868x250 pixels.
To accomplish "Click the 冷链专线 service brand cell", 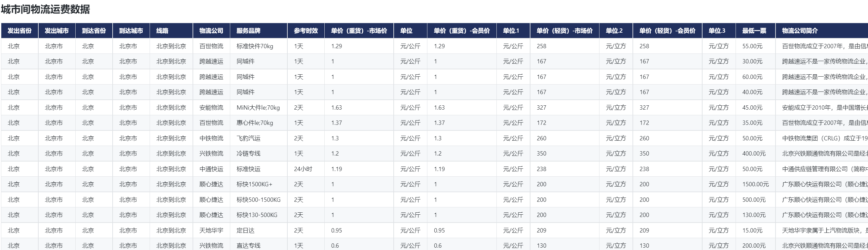I will (x=248, y=154).
